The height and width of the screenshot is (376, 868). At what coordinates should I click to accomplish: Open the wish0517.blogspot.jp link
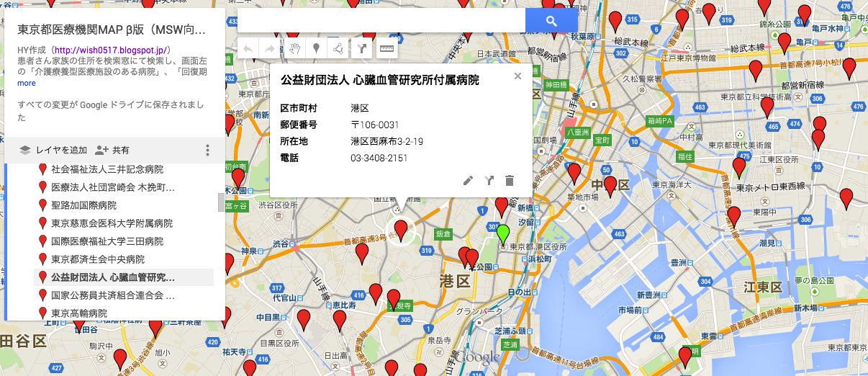point(111,50)
